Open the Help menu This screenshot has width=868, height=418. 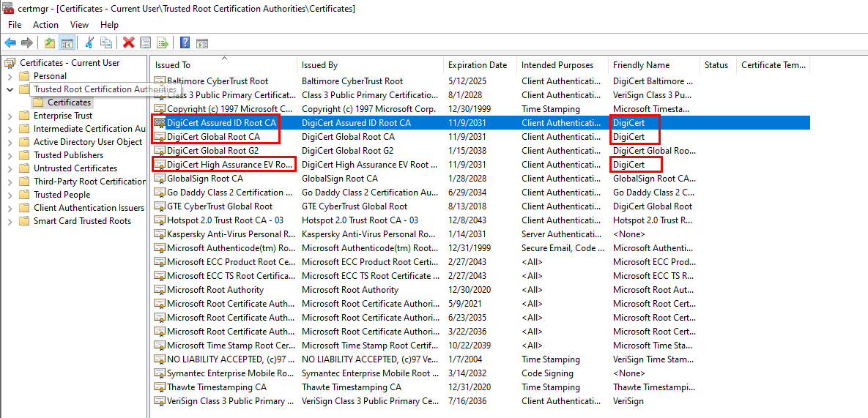[x=110, y=24]
